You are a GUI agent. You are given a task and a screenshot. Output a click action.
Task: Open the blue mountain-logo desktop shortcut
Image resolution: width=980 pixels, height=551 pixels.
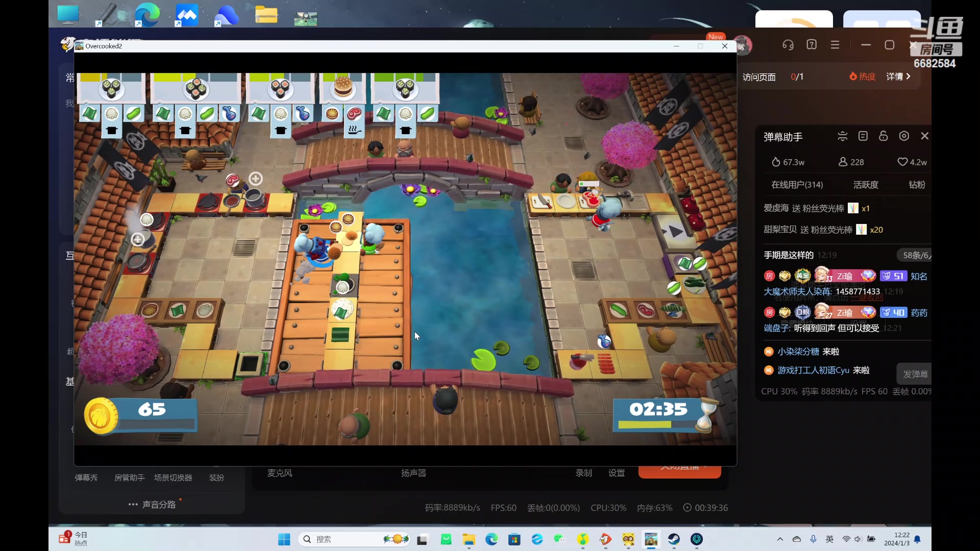pyautogui.click(x=187, y=14)
